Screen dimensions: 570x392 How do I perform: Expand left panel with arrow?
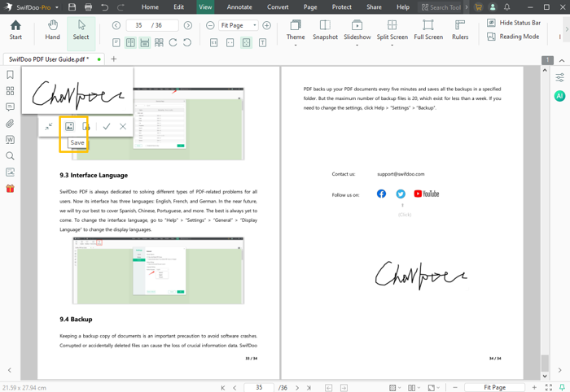pos(10,370)
